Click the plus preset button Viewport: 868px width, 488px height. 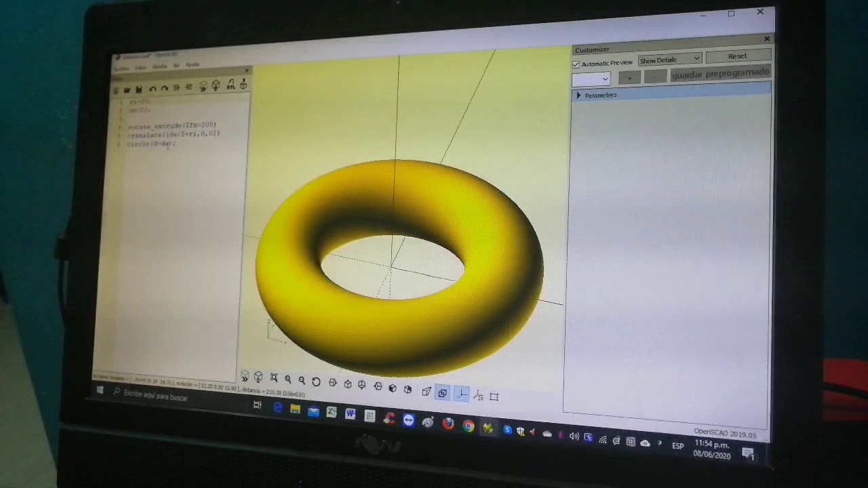click(x=629, y=78)
